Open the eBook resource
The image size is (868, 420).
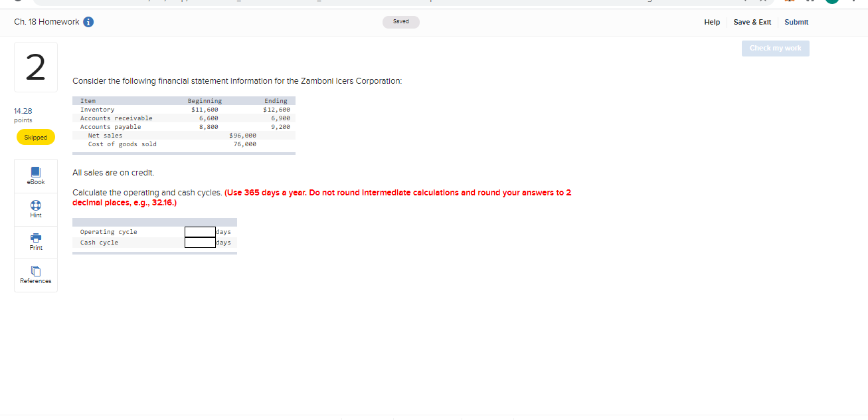click(x=35, y=176)
